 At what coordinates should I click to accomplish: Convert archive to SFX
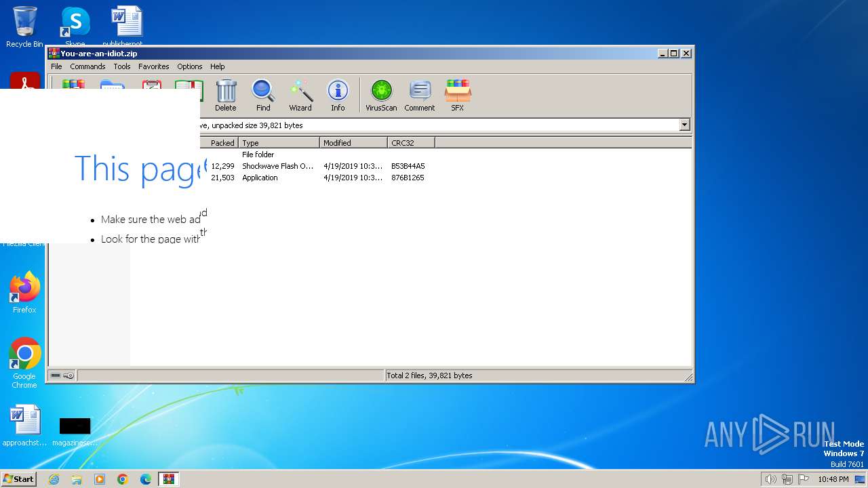tap(458, 95)
